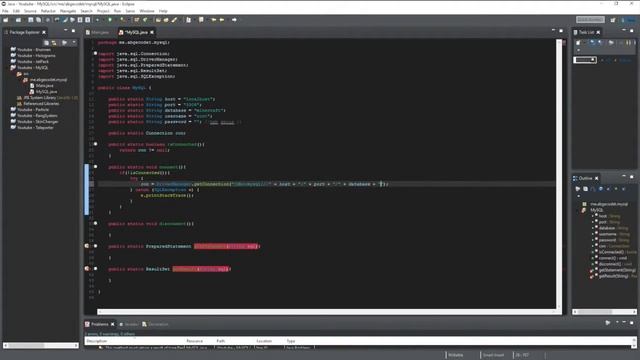This screenshot has width=640, height=360.
Task: Close the Outline view
Action: pyautogui.click(x=597, y=178)
